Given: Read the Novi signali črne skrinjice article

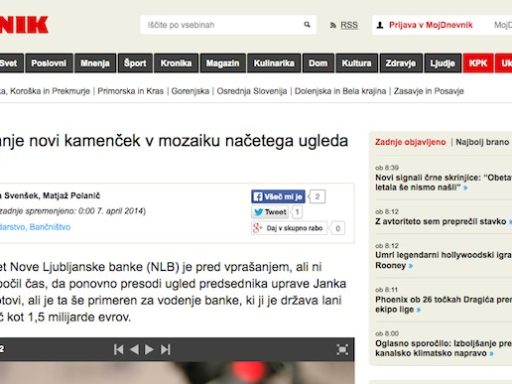Looking at the screenshot, I should 443,182.
